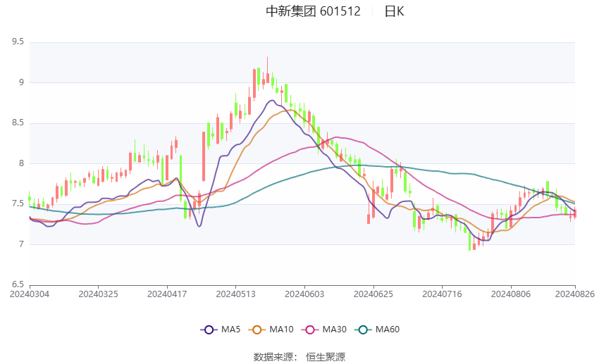Click x-axis date label 20240417

[x=167, y=294]
